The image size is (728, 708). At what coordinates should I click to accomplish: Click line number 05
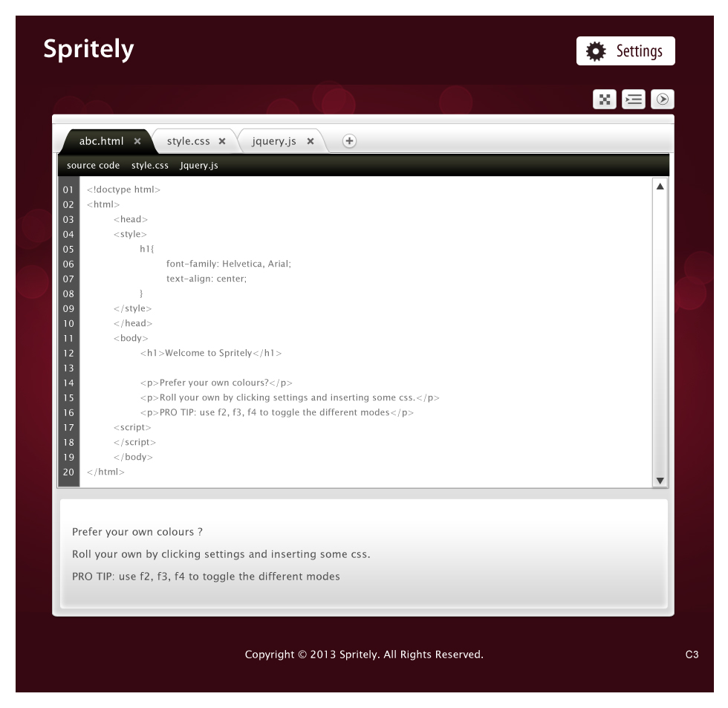[68, 250]
